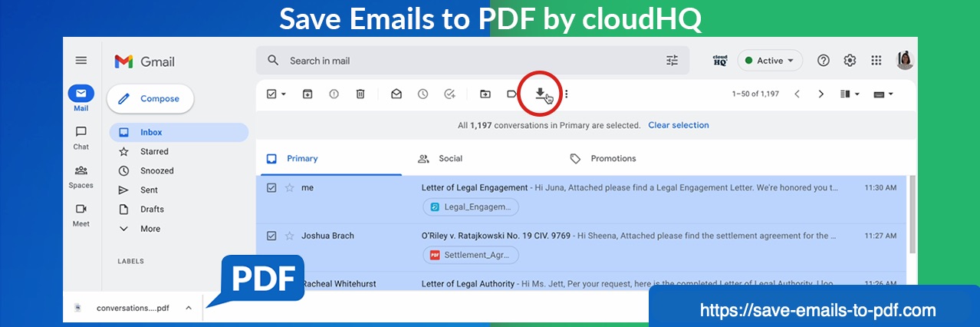Screen dimensions: 980x327
Task: Snooze the selected conversations
Action: point(423,94)
